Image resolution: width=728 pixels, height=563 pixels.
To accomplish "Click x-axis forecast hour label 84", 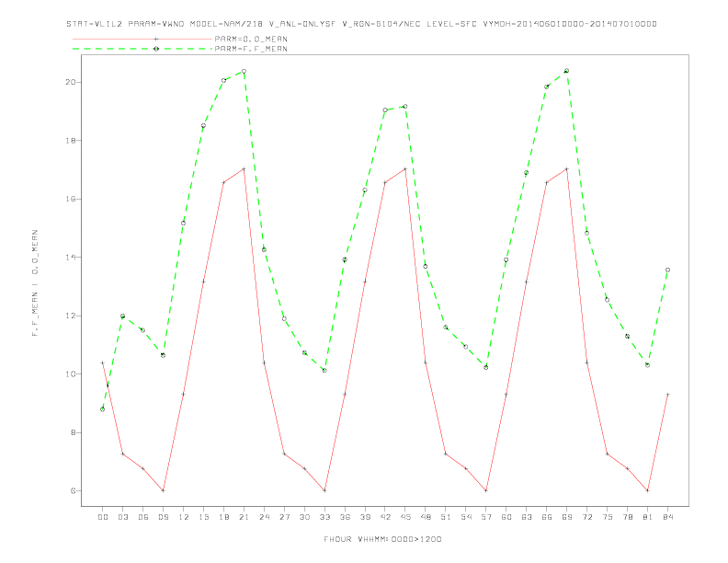I will coord(668,517).
